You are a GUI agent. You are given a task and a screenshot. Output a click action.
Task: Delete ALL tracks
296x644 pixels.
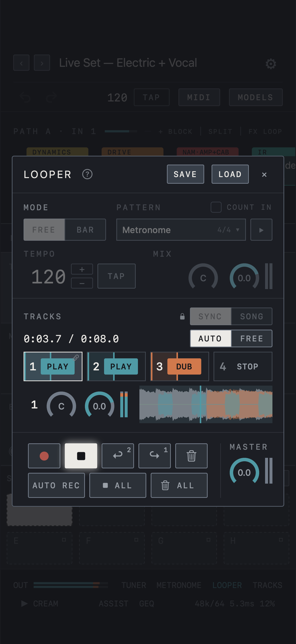pyautogui.click(x=179, y=485)
